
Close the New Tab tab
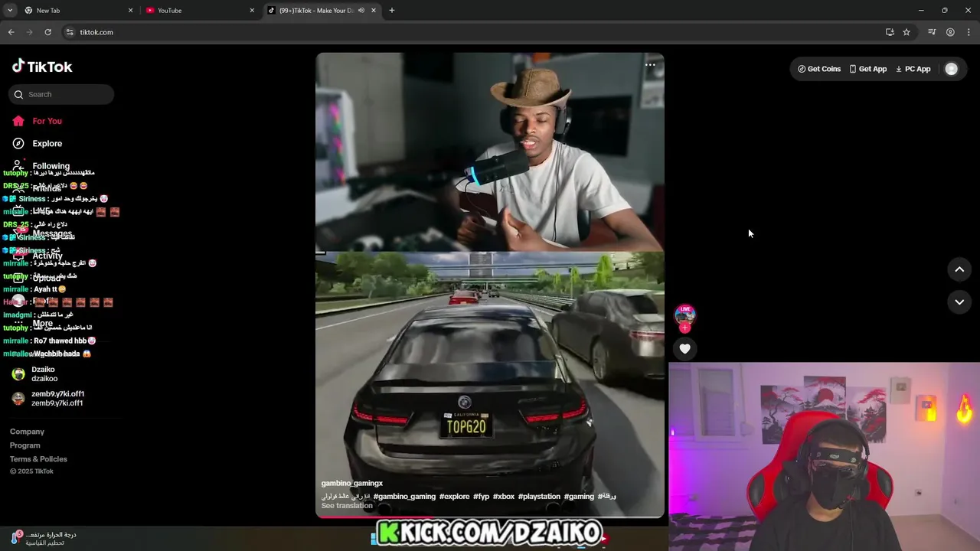(130, 11)
